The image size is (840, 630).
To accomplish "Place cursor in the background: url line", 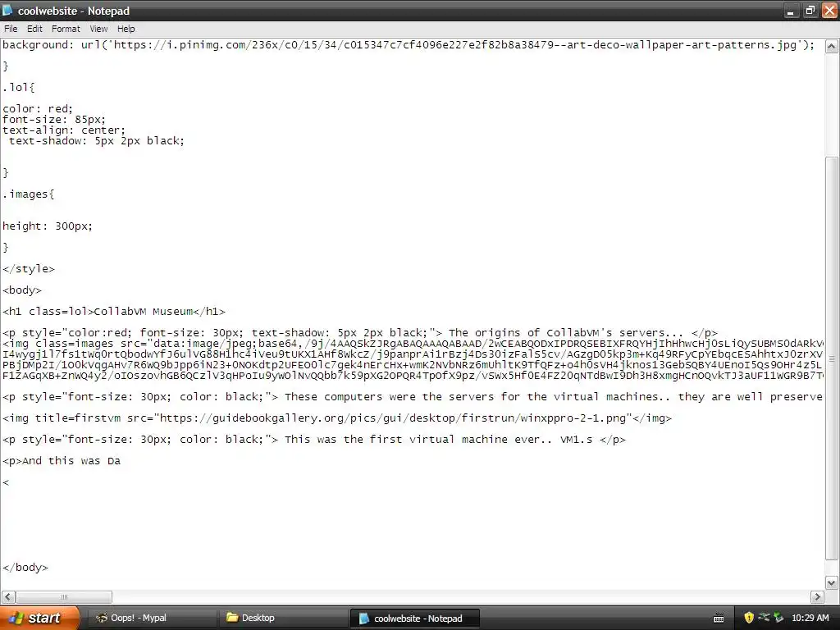I will [409, 45].
